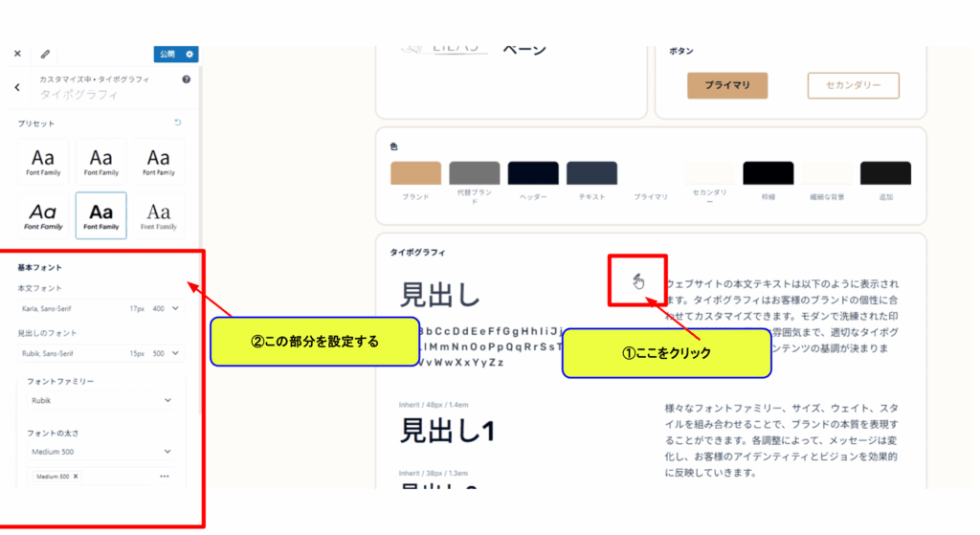
Task: Click the セカンダリー button
Action: [x=853, y=85]
